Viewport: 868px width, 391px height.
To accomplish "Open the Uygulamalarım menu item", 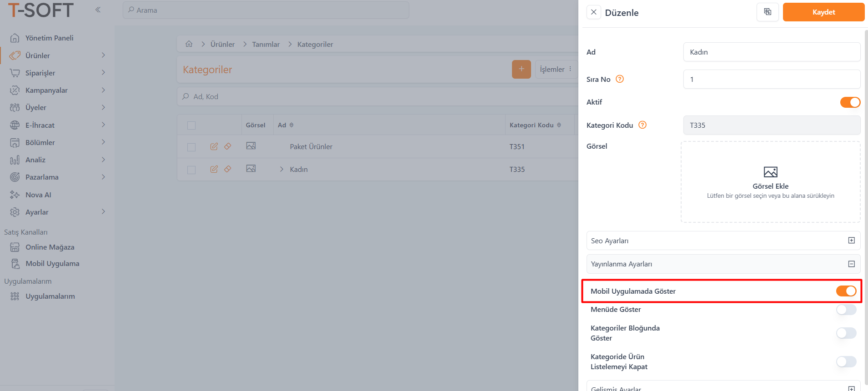I will pos(50,296).
